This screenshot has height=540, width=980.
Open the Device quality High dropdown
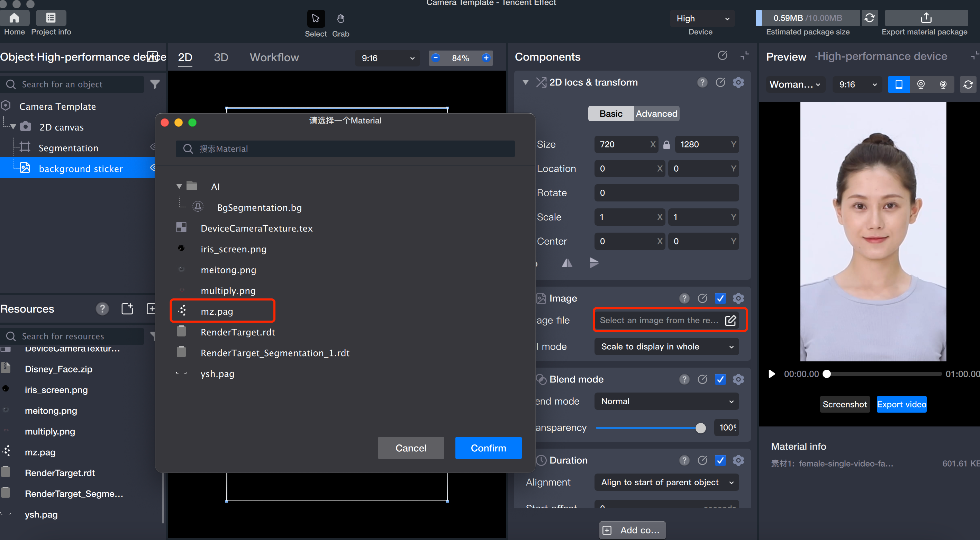tap(702, 18)
